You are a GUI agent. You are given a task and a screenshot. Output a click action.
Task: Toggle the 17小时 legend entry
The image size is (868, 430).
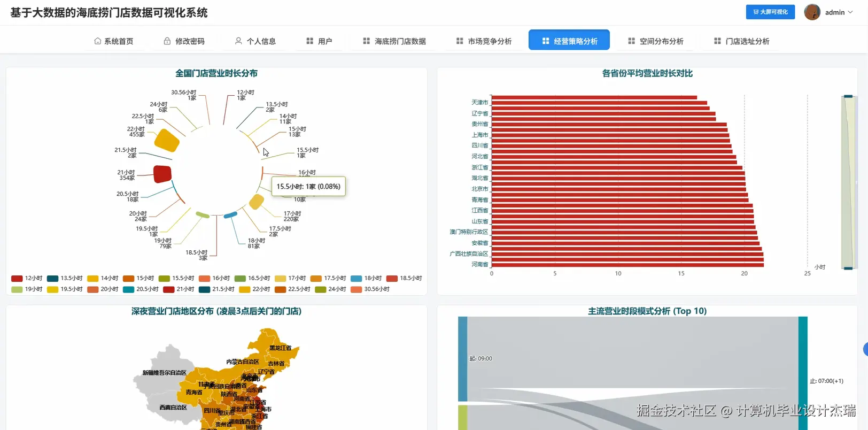click(x=290, y=278)
